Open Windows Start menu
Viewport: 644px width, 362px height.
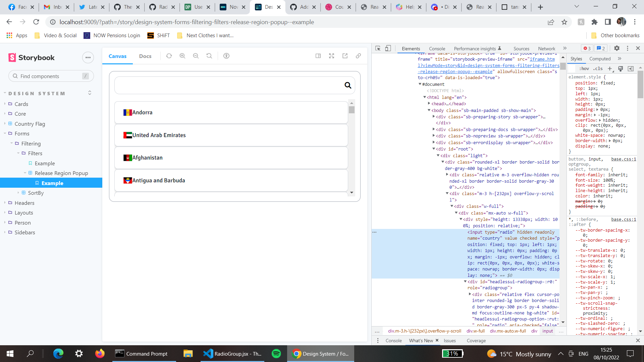coord(10,354)
